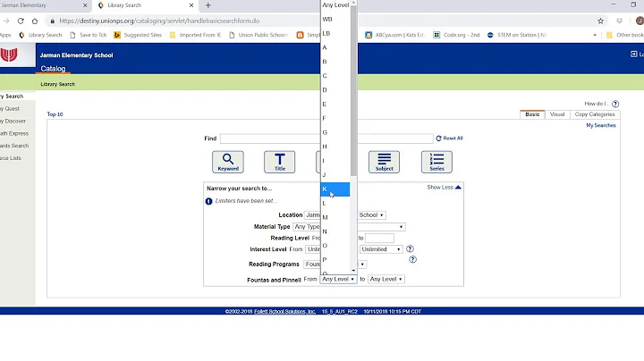Open the Catalog tab
The width and height of the screenshot is (644, 361).
53,69
